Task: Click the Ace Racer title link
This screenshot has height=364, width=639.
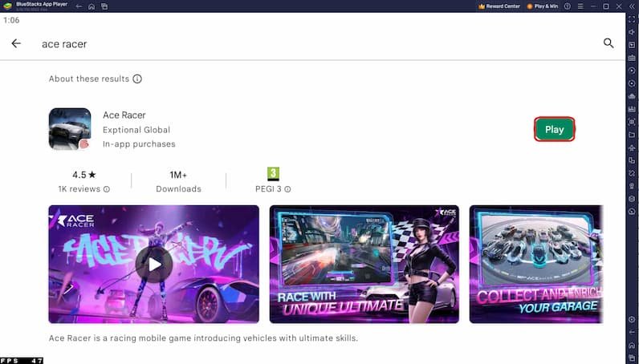Action: [124, 115]
